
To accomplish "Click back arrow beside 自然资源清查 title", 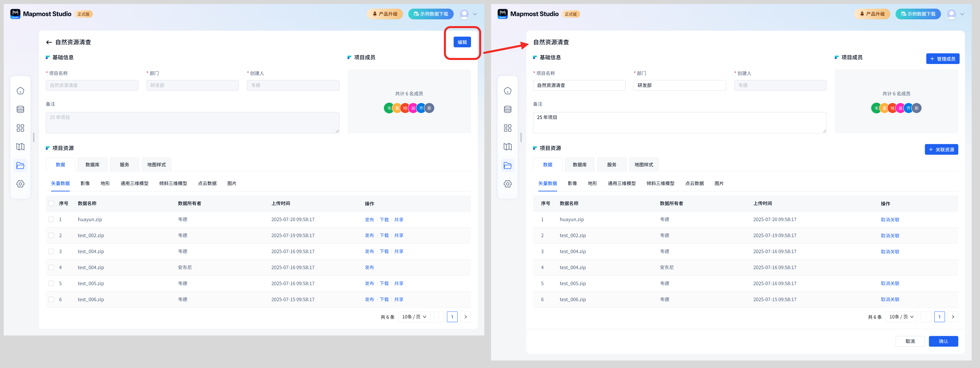I will click(x=49, y=42).
